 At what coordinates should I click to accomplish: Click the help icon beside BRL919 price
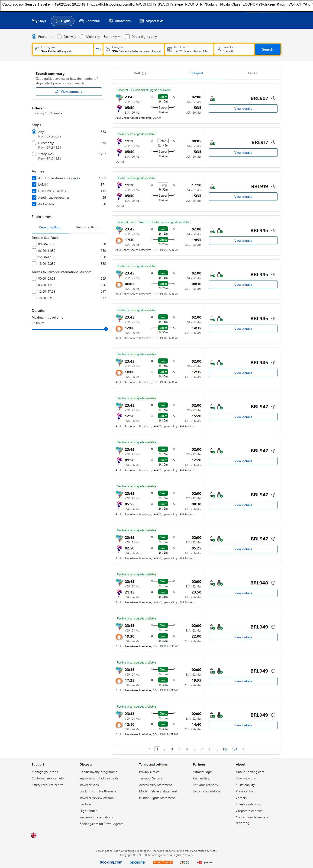click(x=273, y=186)
